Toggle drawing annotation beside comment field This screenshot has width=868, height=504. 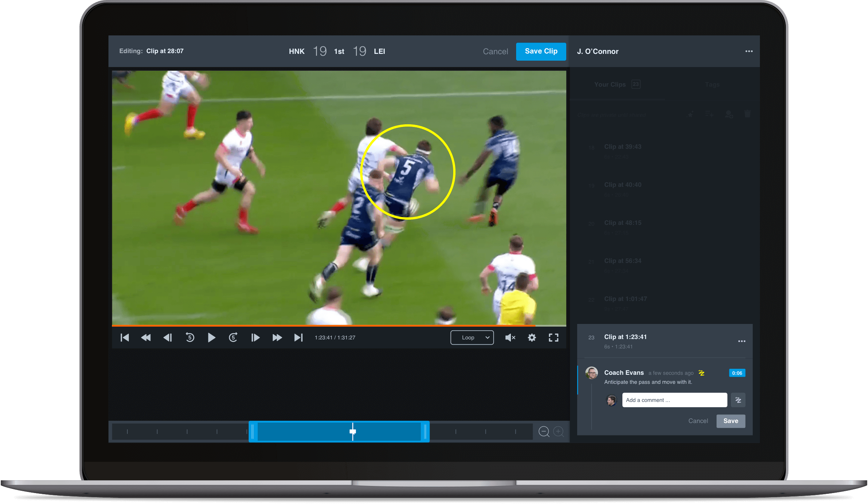738,400
